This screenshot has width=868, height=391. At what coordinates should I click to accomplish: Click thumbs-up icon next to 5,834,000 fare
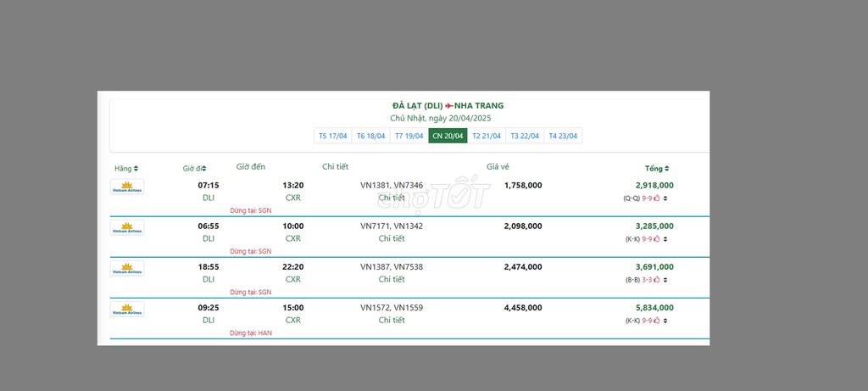657,321
